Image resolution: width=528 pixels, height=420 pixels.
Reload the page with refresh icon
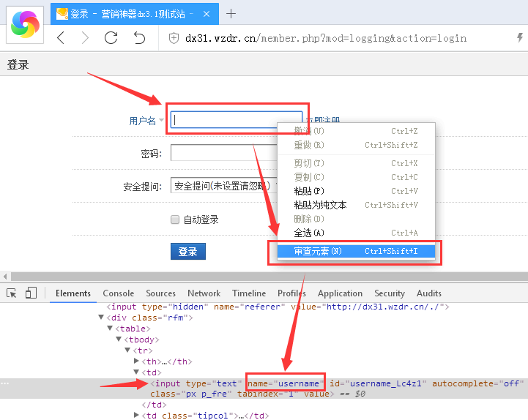[111, 38]
